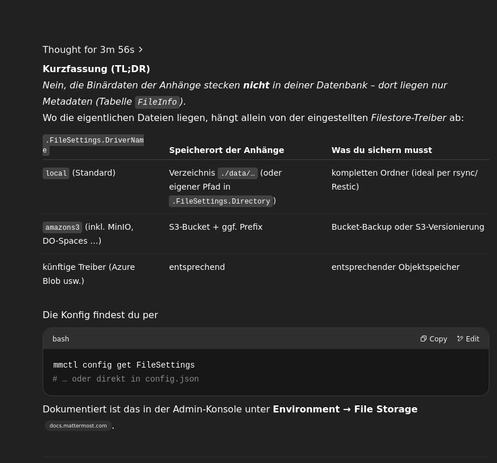This screenshot has width=497, height=463.
Task: Click the 'amazons3' driver code chip
Action: click(62, 227)
